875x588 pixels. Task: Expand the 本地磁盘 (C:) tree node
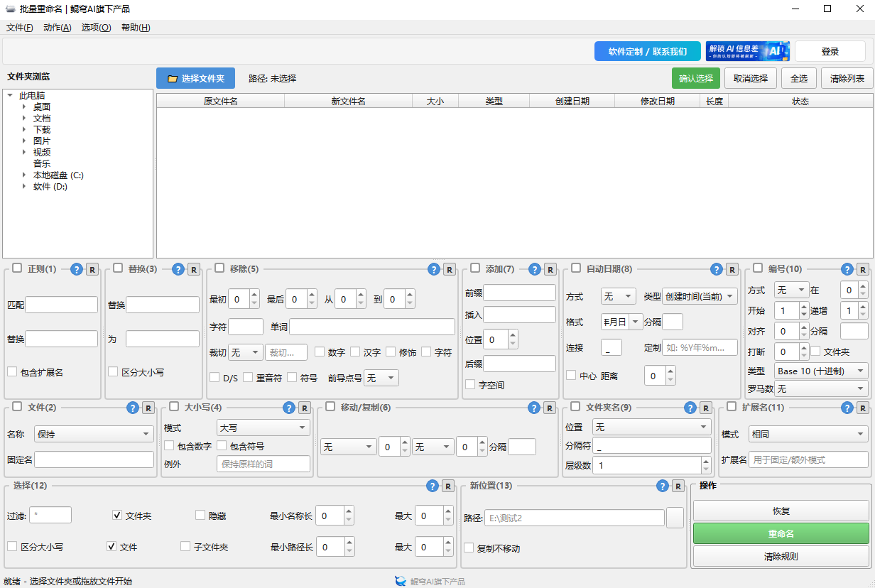click(x=25, y=174)
